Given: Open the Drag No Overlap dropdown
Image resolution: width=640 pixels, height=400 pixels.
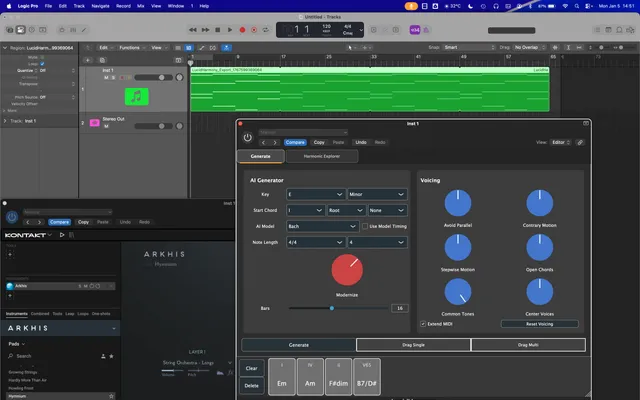Looking at the screenshot, I should [529, 47].
